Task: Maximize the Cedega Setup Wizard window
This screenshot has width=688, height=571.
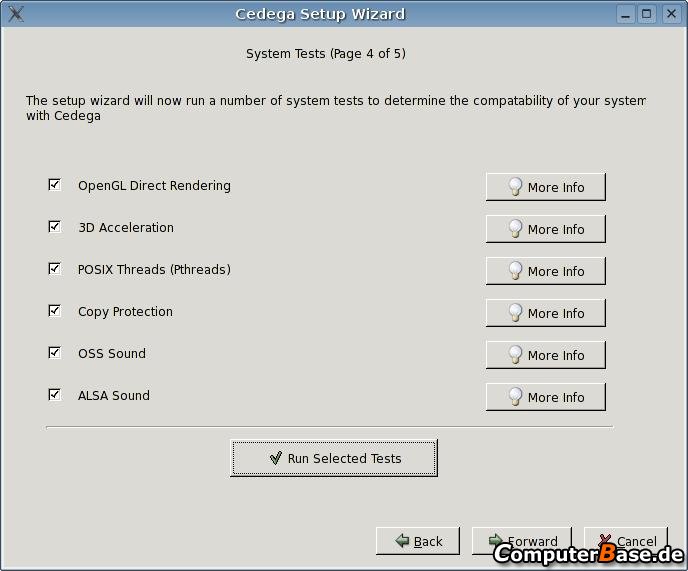Action: (x=647, y=14)
